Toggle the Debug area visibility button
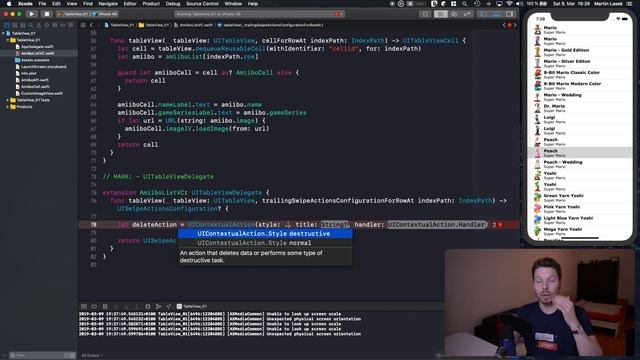Screen dimensions: 640x360 pyautogui.click(x=497, y=14)
